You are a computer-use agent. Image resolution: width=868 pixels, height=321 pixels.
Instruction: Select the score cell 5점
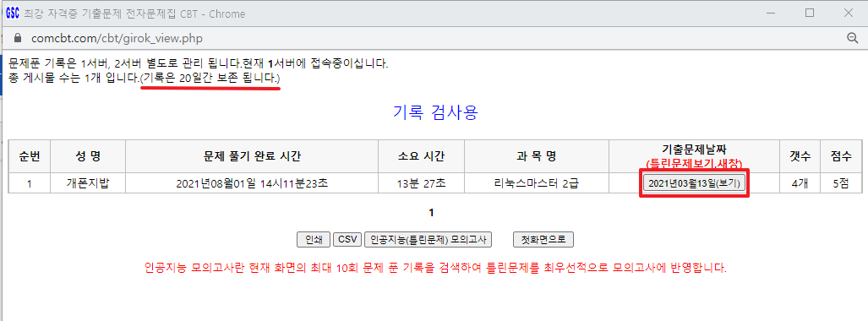[x=841, y=183]
